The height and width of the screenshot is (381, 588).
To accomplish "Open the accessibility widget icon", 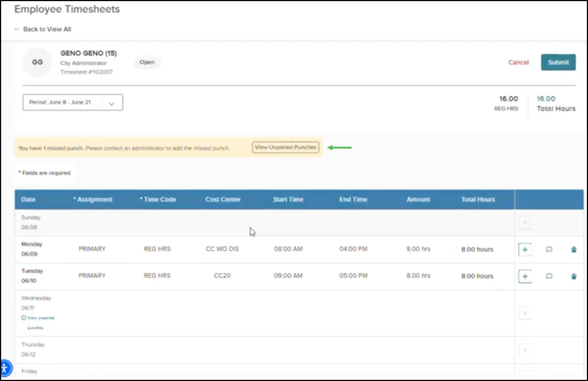I will (4, 368).
